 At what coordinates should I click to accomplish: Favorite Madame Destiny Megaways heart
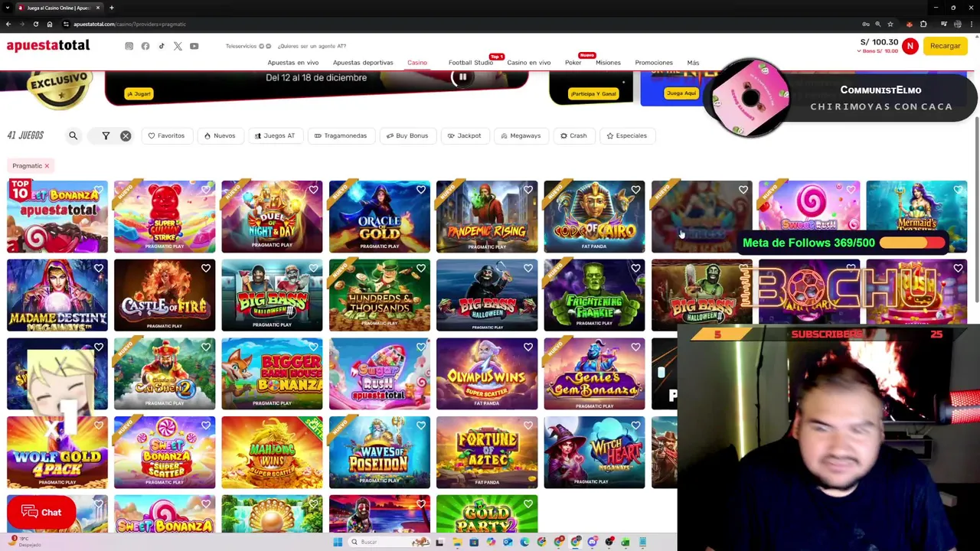(99, 269)
